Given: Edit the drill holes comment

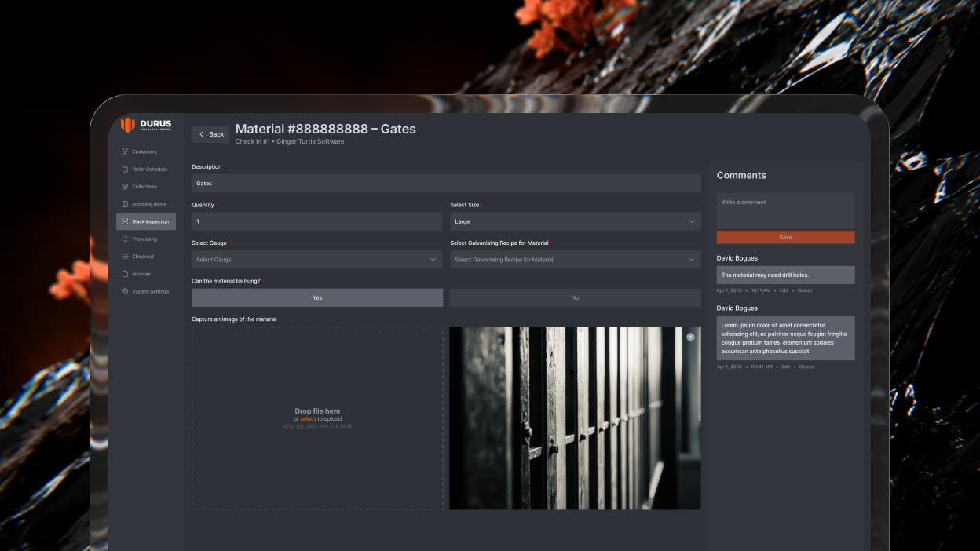Looking at the screenshot, I should click(x=784, y=290).
